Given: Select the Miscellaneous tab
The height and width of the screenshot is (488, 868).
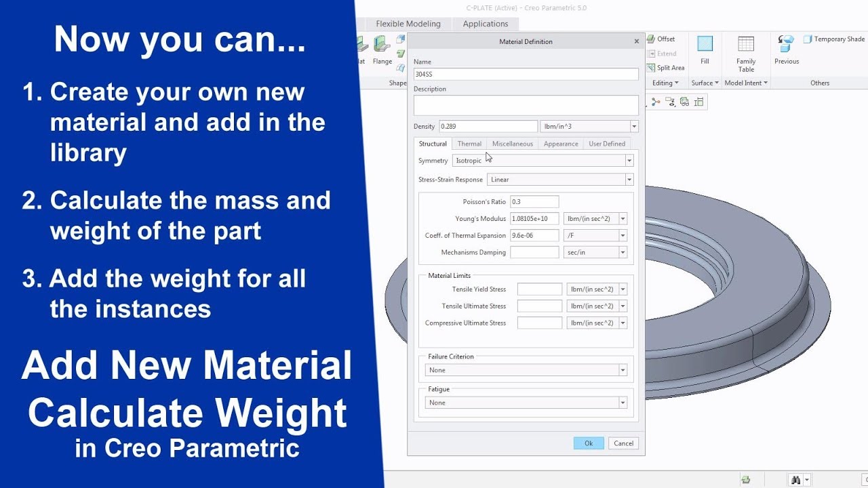Looking at the screenshot, I should tap(513, 144).
